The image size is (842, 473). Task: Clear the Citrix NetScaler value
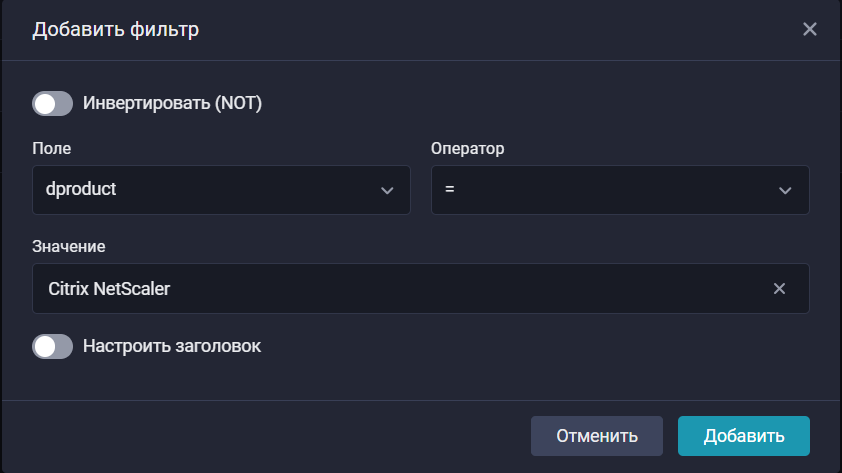[779, 289]
